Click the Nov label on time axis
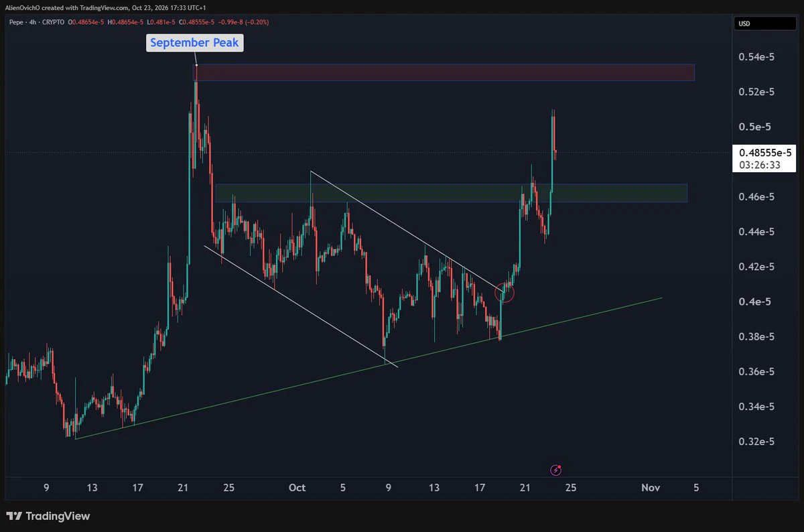The image size is (804, 532). point(651,488)
